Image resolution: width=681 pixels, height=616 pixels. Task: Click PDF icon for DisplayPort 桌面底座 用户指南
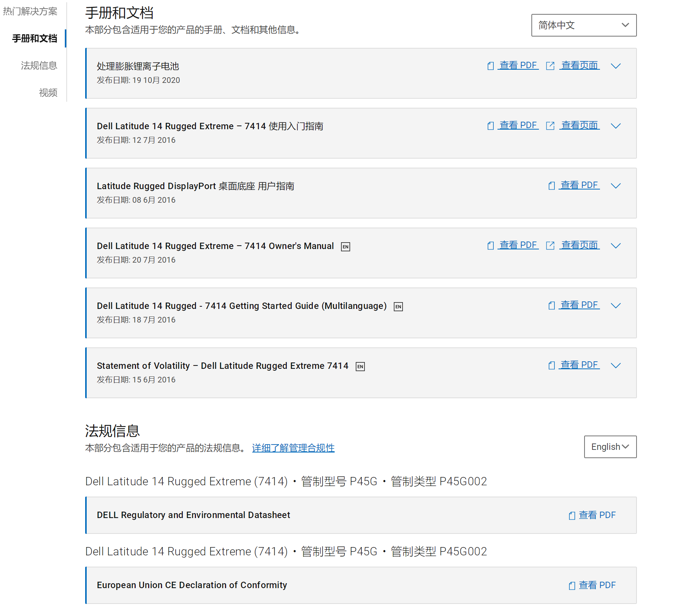click(552, 186)
